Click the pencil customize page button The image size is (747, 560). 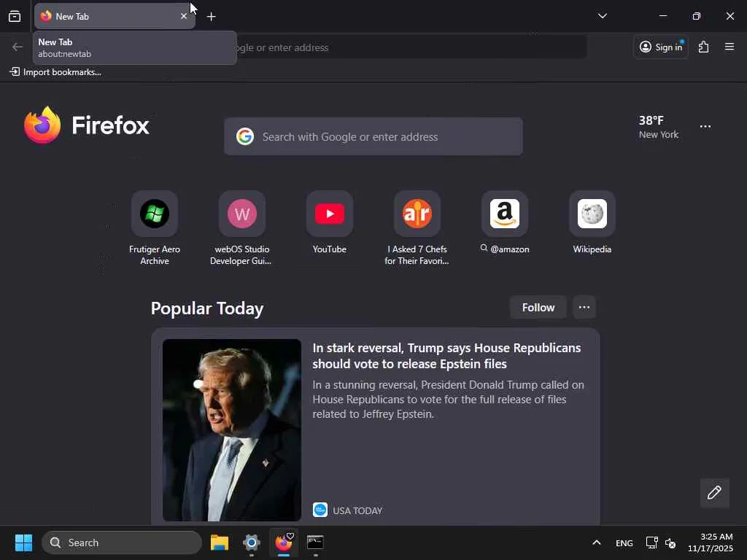pos(714,493)
